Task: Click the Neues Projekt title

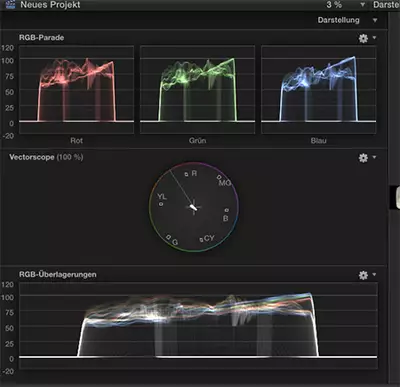Action: tap(50, 5)
